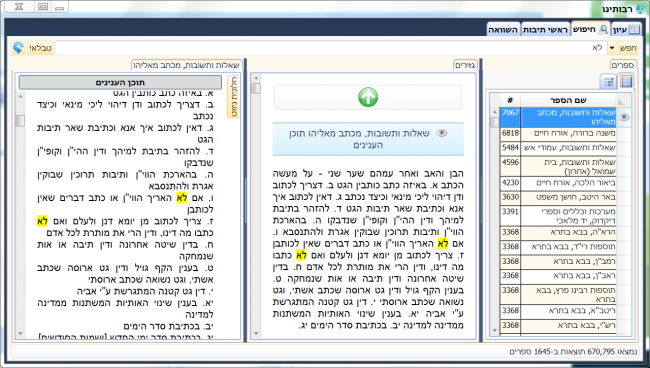650x368 pixels.
Task: Click the status bar results count text
Action: [x=573, y=352]
